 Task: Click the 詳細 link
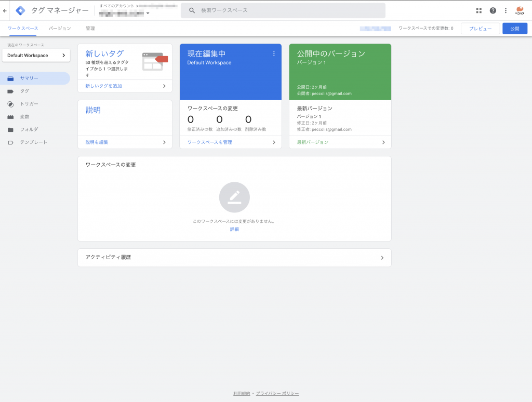tap(234, 230)
